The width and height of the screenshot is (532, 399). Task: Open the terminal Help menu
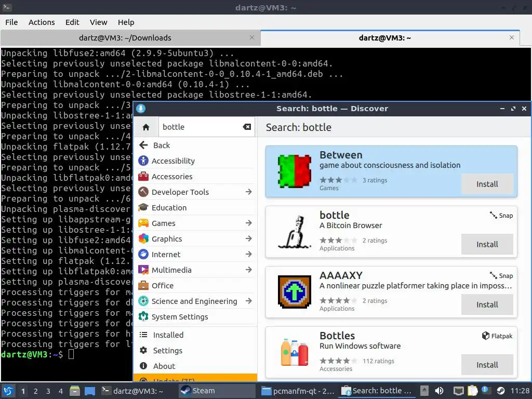126,22
